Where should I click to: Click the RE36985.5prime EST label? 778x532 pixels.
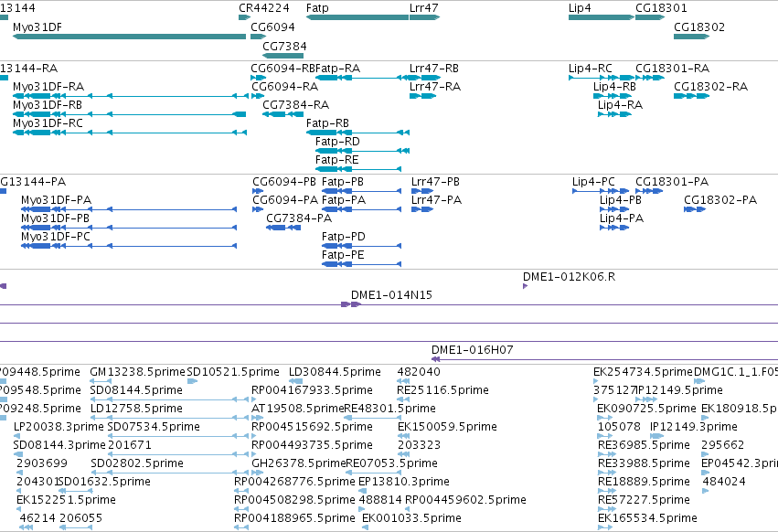(x=644, y=445)
